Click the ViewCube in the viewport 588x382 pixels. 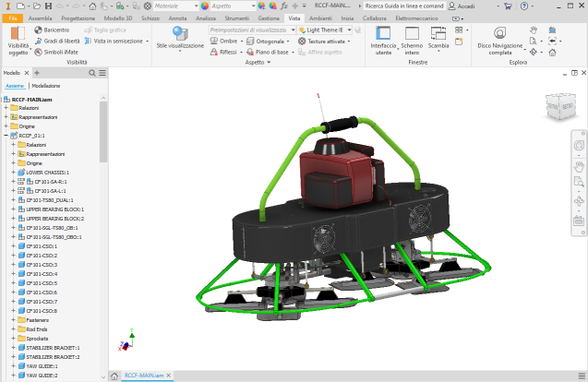tap(559, 105)
